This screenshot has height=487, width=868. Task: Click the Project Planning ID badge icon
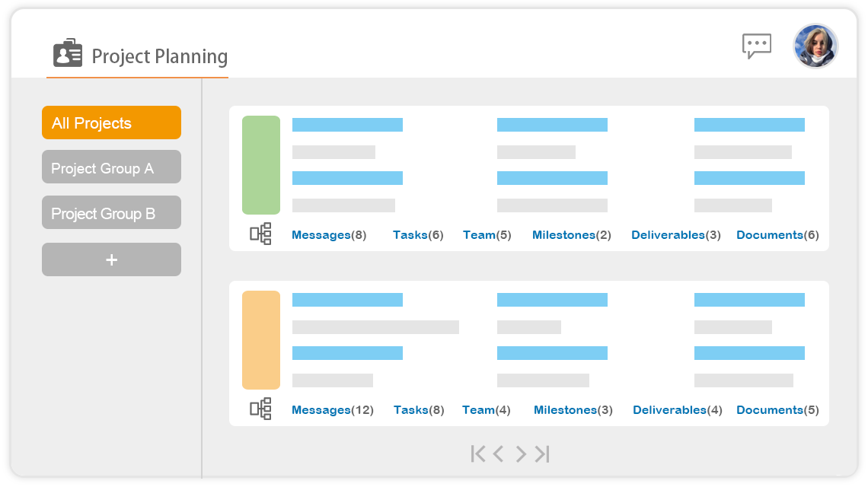tap(68, 53)
